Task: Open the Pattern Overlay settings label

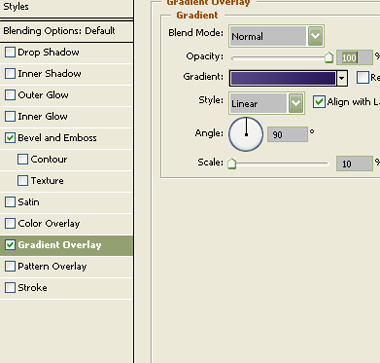Action: point(52,266)
